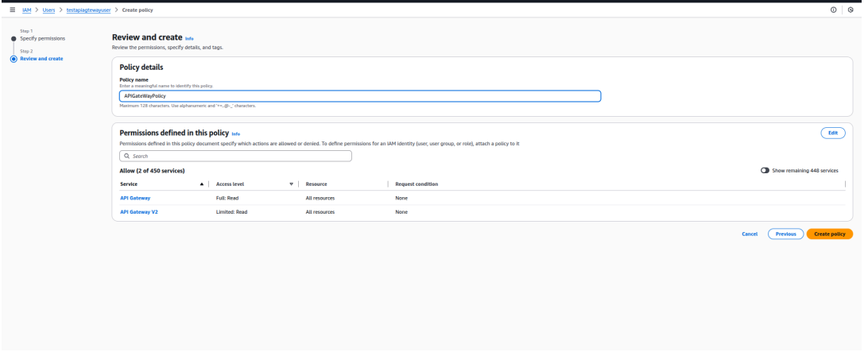Click the Access level column sort arrow
Screen dimensions: 868x352
(291, 184)
